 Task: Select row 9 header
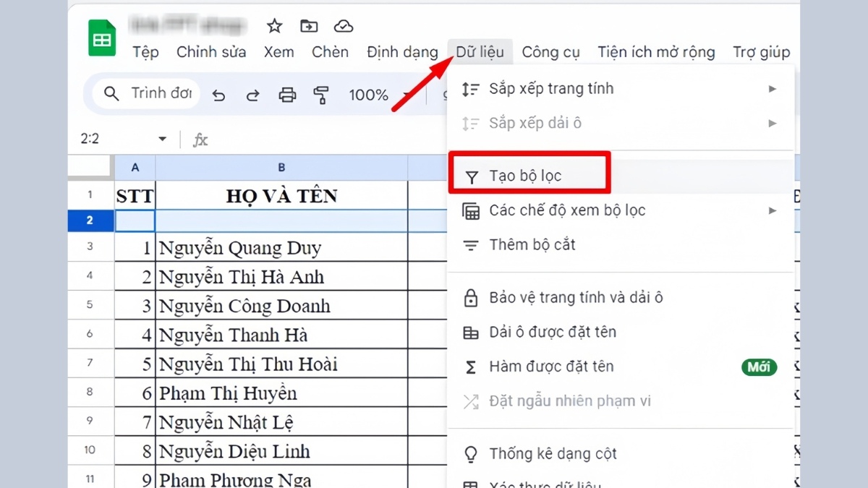90,421
